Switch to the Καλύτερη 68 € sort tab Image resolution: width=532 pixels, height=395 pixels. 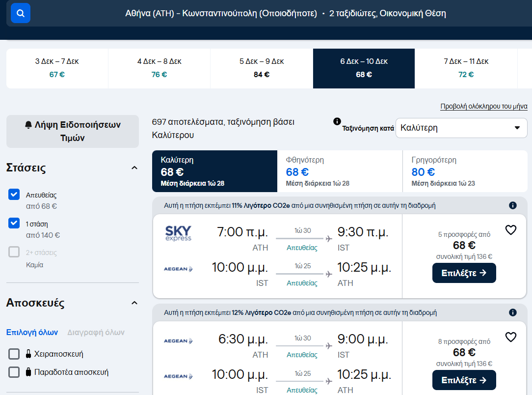(x=214, y=171)
